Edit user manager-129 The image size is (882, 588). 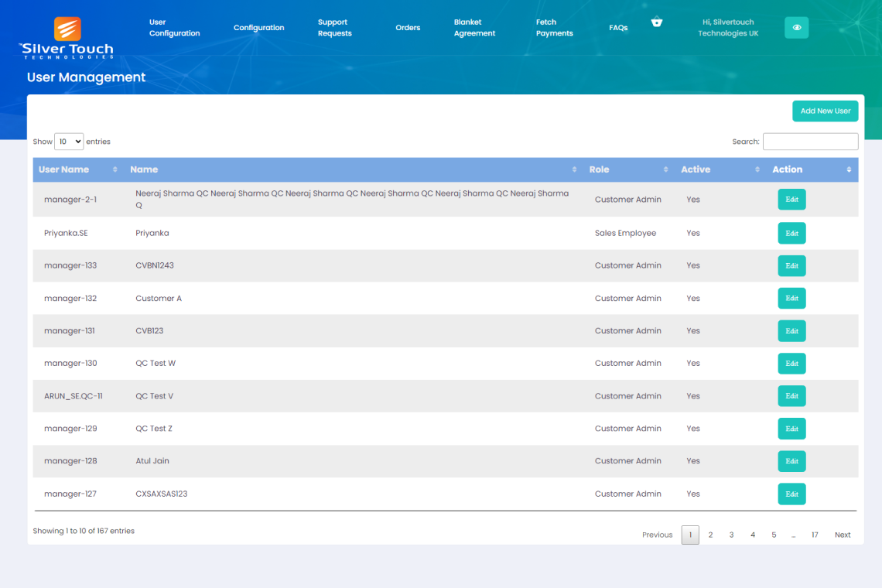point(791,429)
